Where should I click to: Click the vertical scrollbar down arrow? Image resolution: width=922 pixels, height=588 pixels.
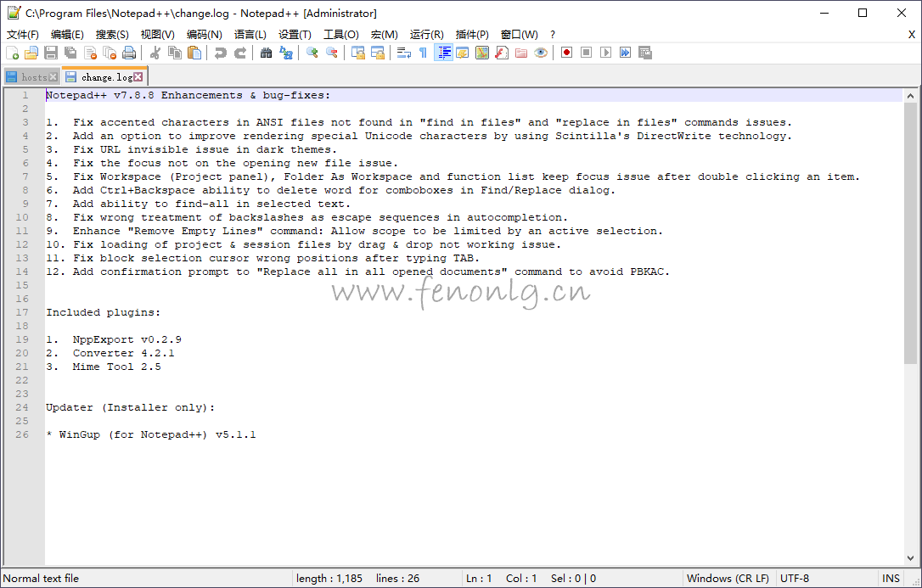[910, 558]
